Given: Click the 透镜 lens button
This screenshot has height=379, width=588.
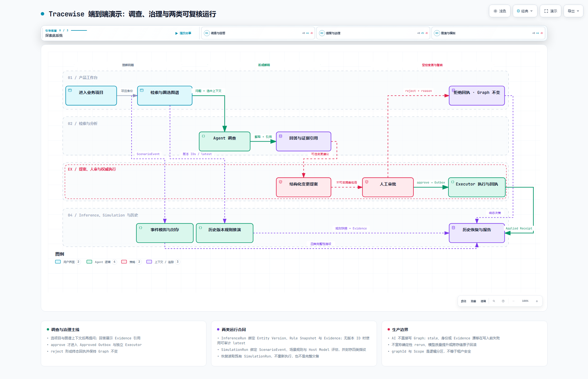Looking at the screenshot, I should click(x=483, y=301).
